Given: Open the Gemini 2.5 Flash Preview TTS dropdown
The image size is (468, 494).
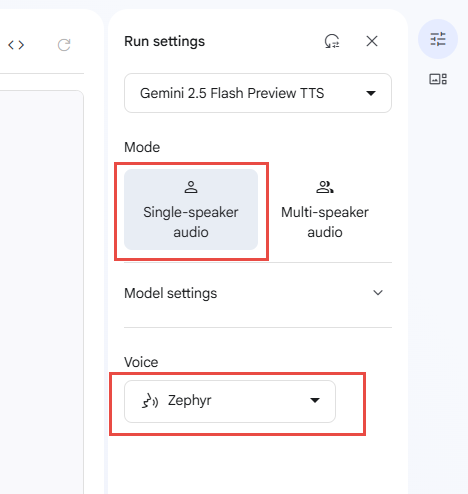Looking at the screenshot, I should coord(258,93).
